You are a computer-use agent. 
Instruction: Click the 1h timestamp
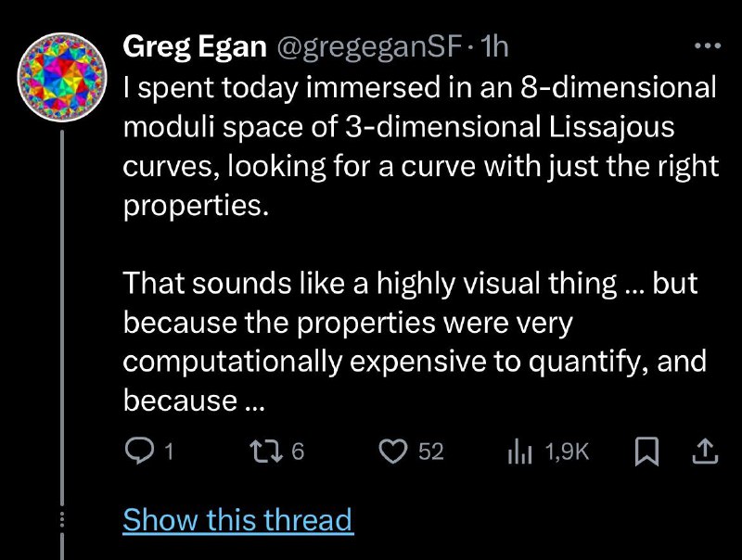coord(494,47)
